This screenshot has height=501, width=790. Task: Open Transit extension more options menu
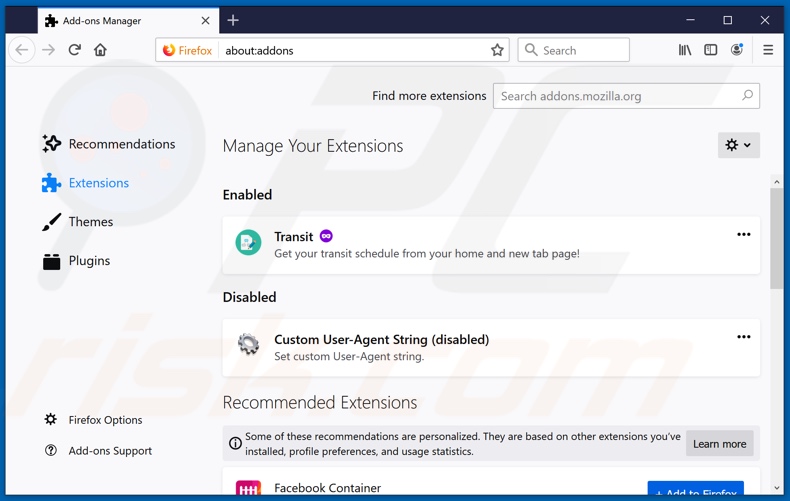click(743, 235)
